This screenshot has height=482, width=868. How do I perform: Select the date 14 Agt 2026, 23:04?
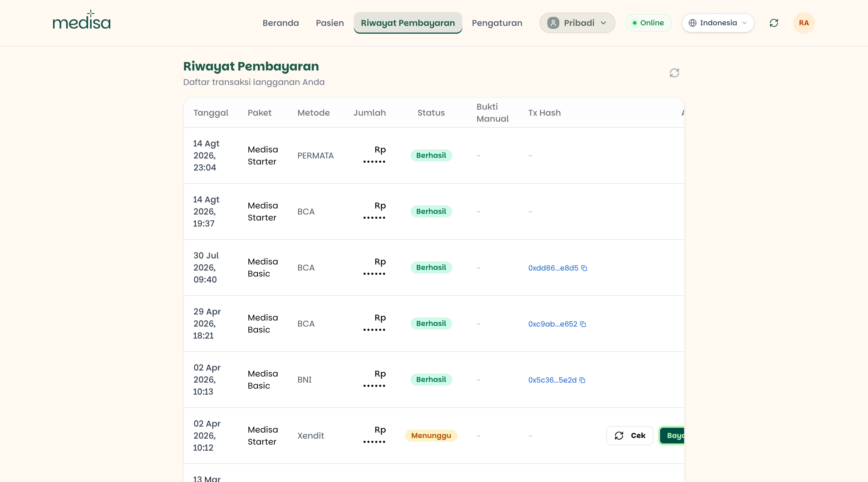(x=206, y=155)
